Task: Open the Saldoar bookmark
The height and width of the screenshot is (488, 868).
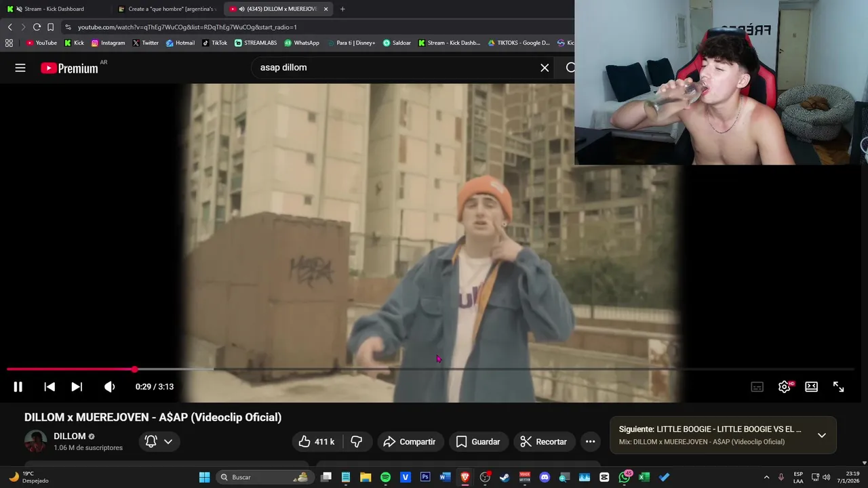Action: click(x=397, y=43)
